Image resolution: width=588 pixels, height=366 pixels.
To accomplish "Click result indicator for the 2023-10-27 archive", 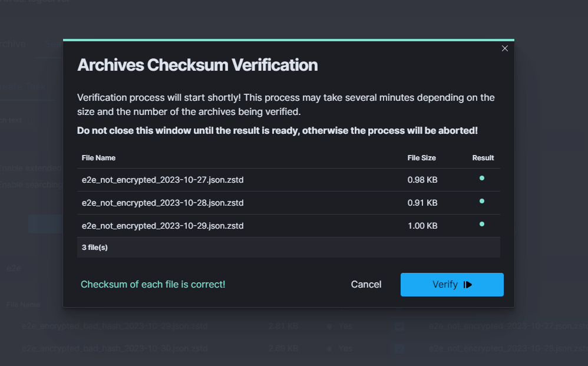I will tap(482, 178).
